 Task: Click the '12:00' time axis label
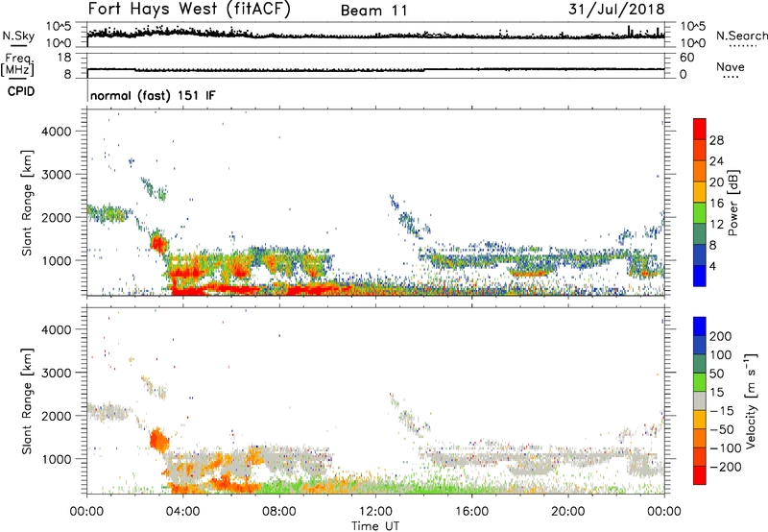point(375,512)
